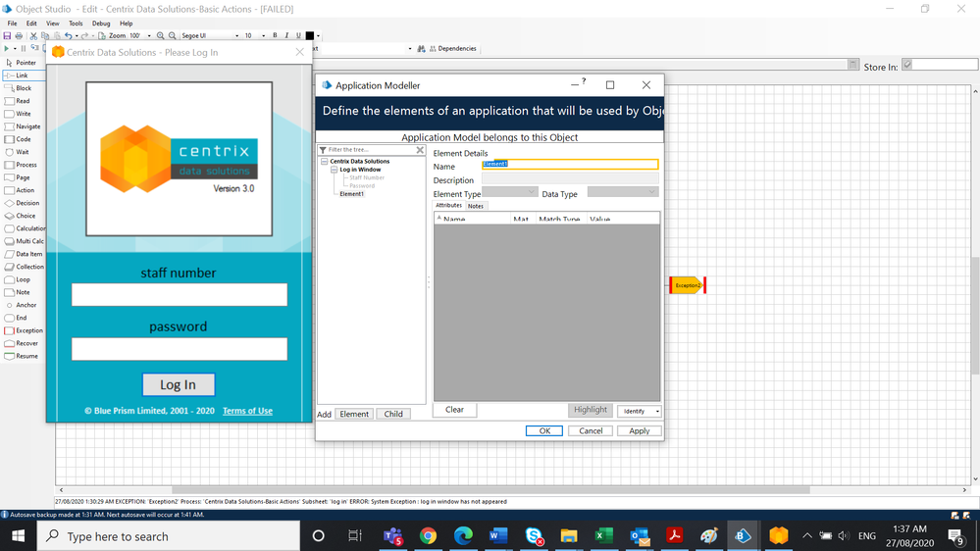Screen dimensions: 980x551
Task: Click the Save icon in the toolbar
Action: click(x=8, y=35)
